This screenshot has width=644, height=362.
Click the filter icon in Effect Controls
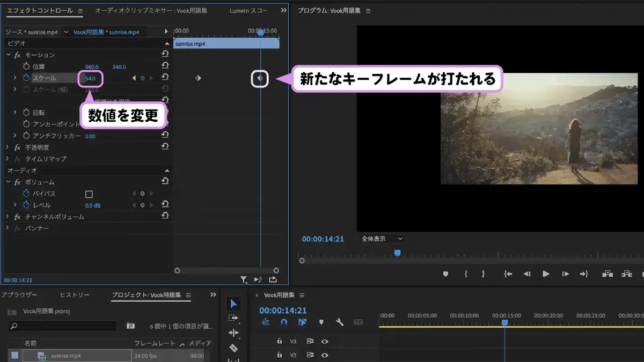[244, 279]
